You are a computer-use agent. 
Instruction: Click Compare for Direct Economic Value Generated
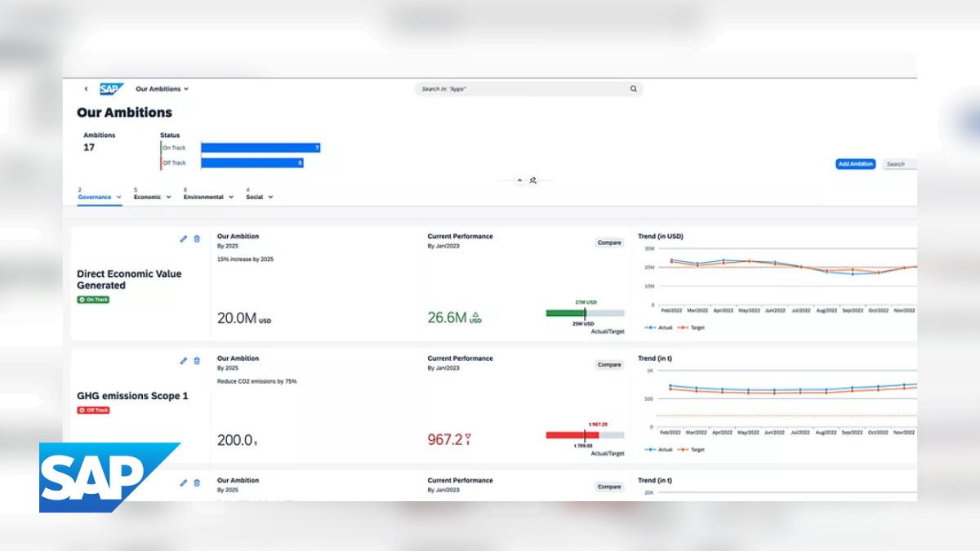pos(608,242)
